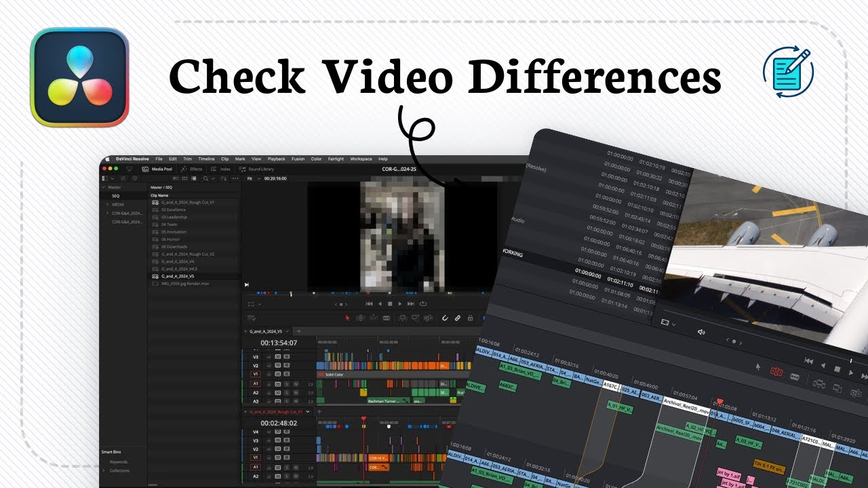Solo the A1 track in upper timeline
This screenshot has height=488, width=868.
287,384
